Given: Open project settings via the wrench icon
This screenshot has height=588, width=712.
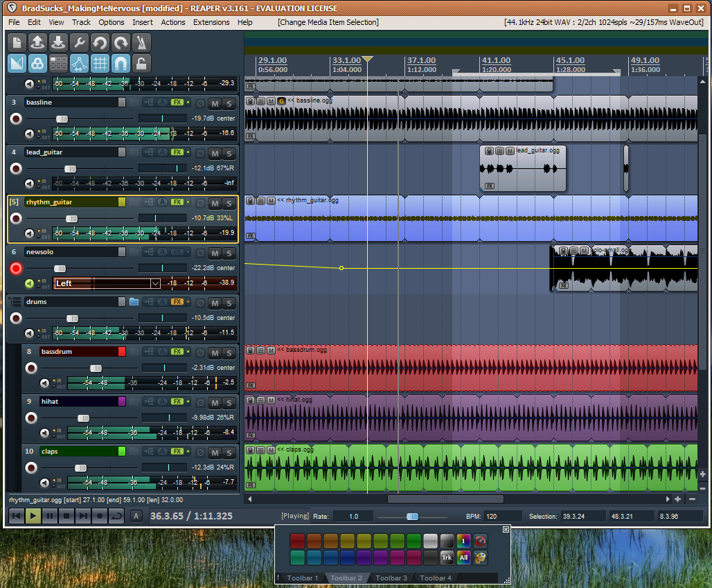Looking at the screenshot, I should 79,43.
